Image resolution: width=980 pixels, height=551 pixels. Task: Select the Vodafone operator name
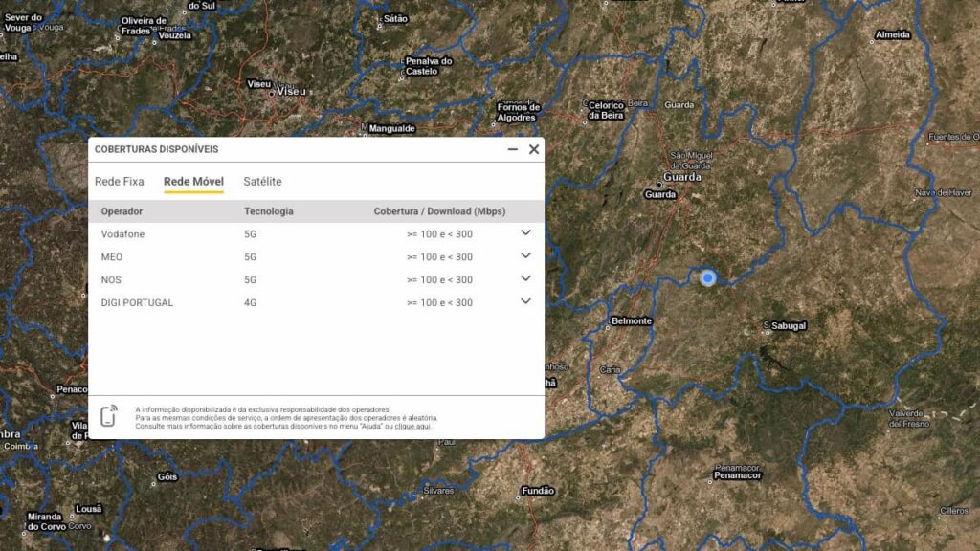point(122,233)
